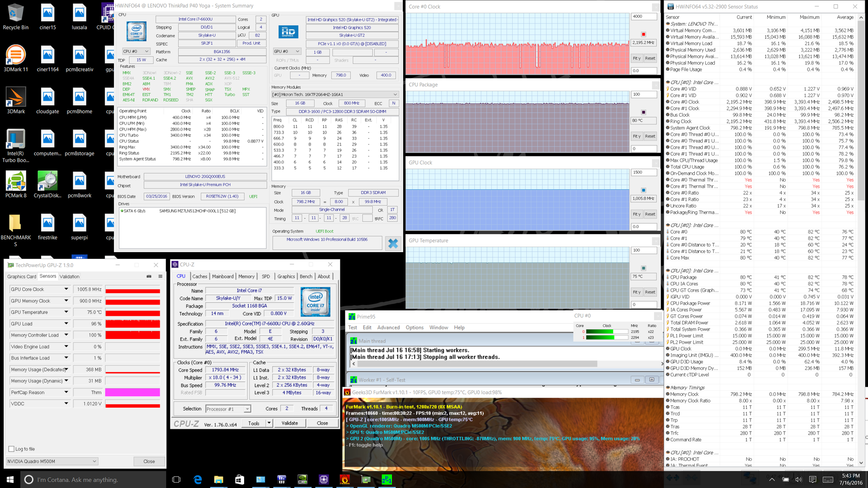Screen dimensions: 868x488
Task: Click purple color square in CPU Package graph
Action: pyautogui.click(x=643, y=112)
